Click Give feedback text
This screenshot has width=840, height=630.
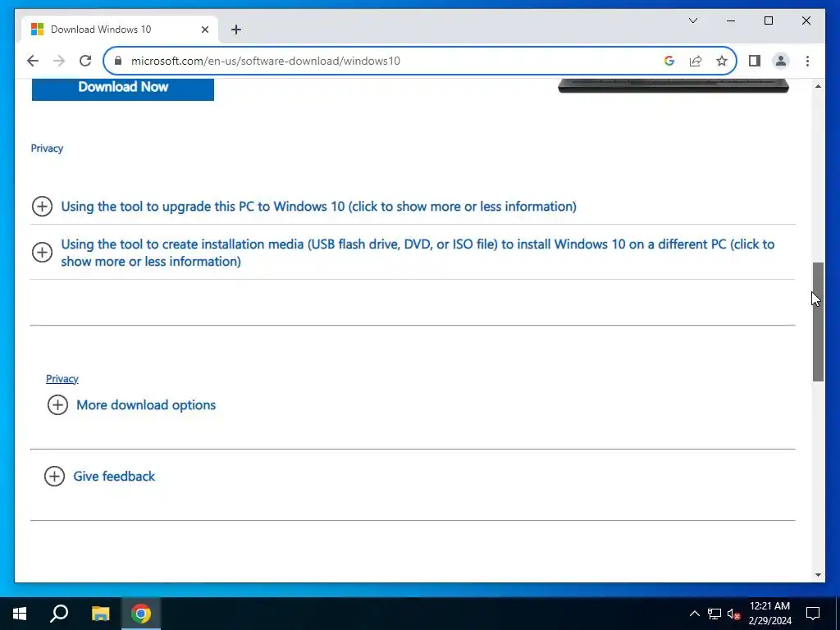(x=113, y=477)
